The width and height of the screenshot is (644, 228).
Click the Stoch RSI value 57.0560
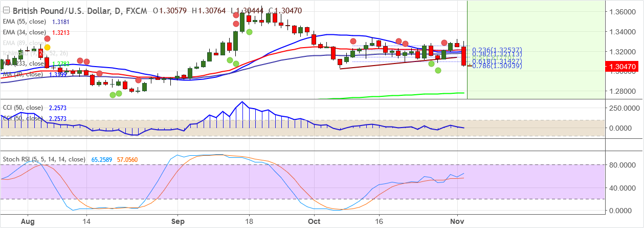[x=126, y=160]
